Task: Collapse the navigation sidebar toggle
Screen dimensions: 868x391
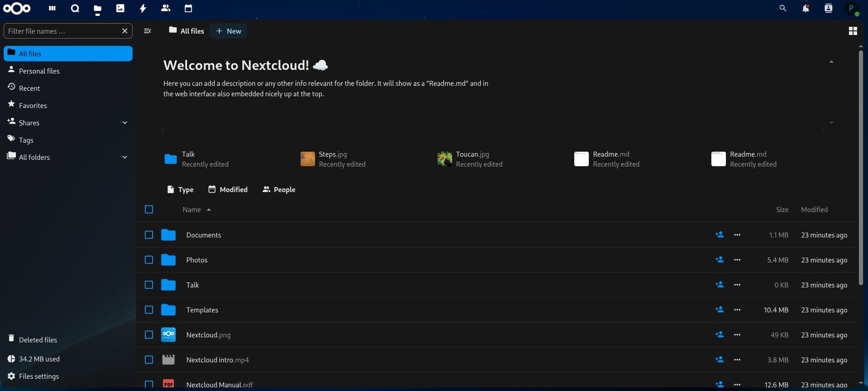Action: pyautogui.click(x=148, y=31)
